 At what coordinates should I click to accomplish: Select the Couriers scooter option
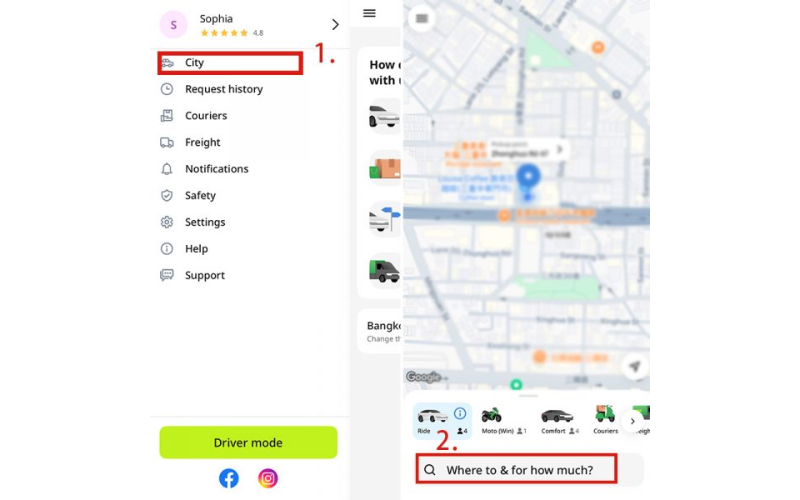point(605,421)
